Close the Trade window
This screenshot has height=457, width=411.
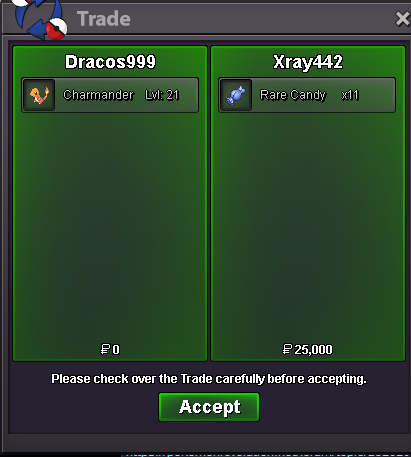402,19
